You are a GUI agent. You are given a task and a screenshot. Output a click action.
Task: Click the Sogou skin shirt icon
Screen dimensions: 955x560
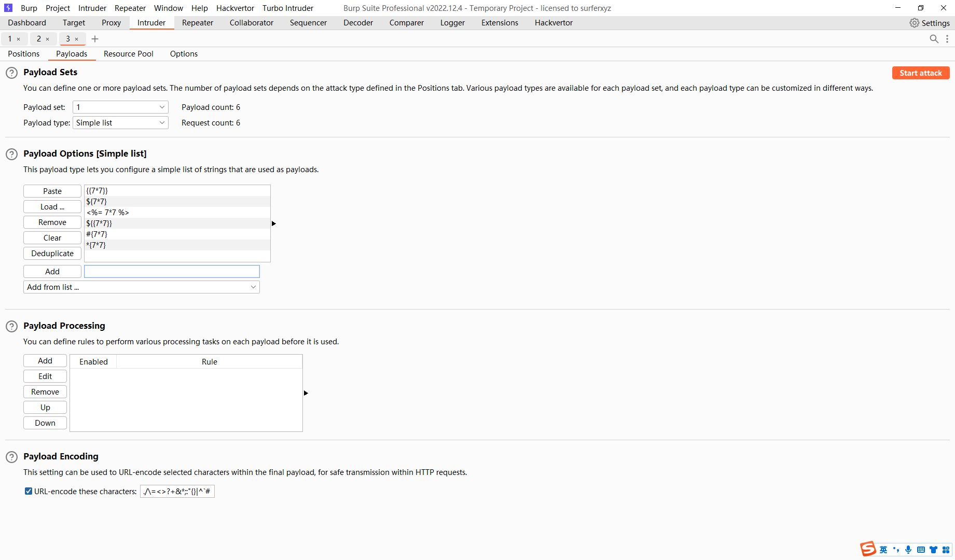933,550
